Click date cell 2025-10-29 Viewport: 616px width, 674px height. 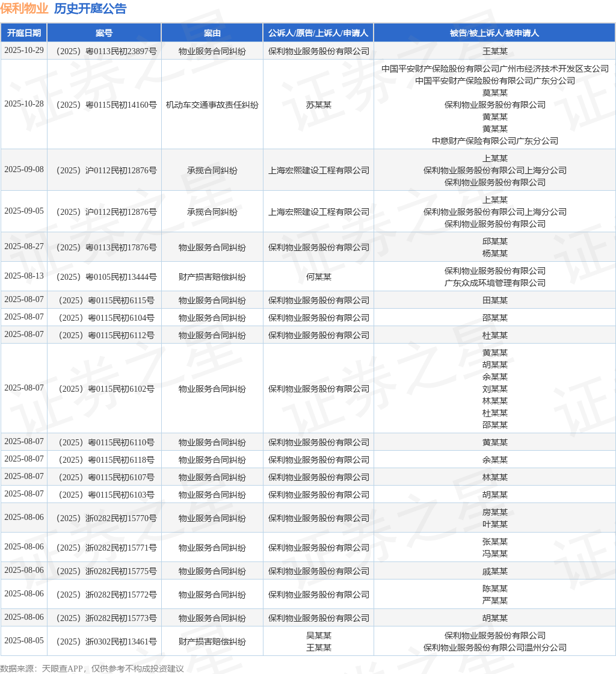[x=24, y=51]
